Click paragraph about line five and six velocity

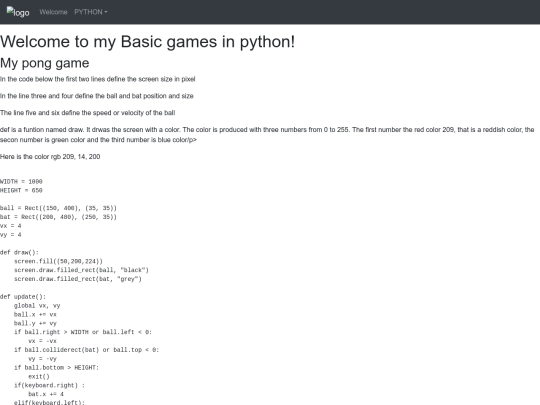pyautogui.click(x=87, y=113)
